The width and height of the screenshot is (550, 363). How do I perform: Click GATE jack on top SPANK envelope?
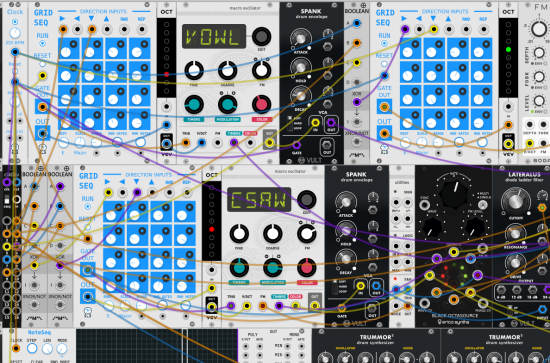pos(297,145)
